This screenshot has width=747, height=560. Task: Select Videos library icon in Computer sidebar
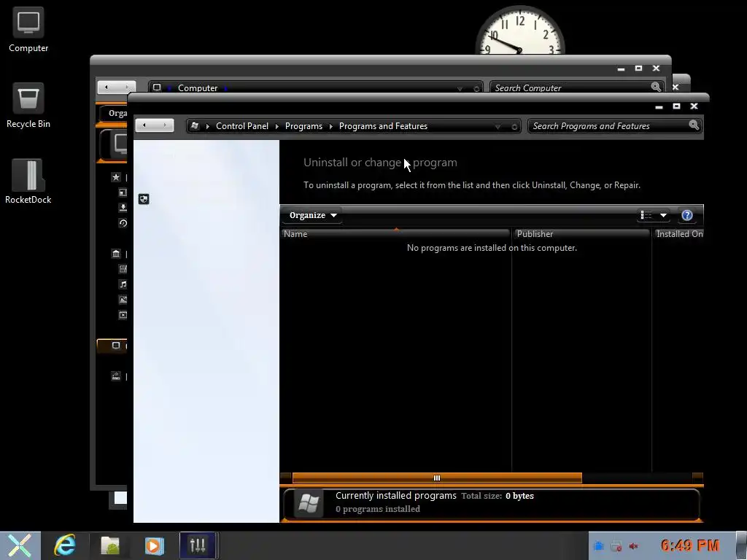point(123,315)
